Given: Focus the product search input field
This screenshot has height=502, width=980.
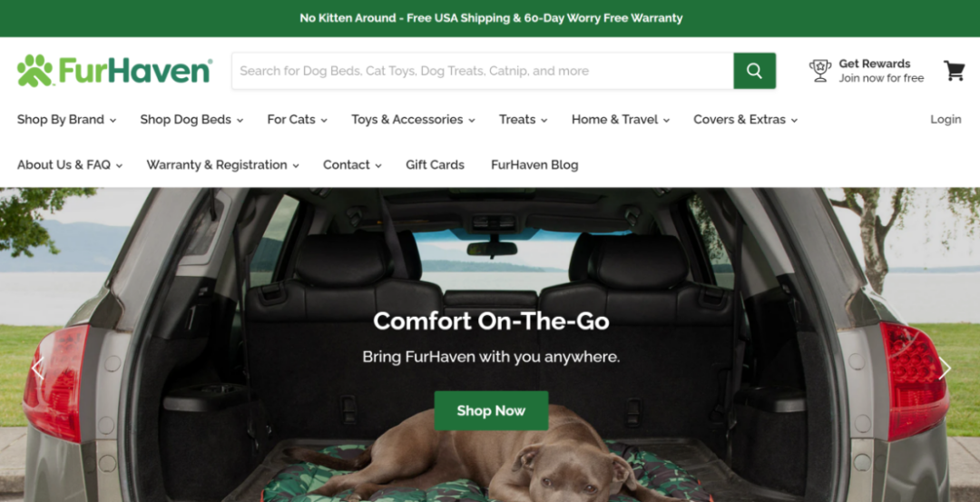Looking at the screenshot, I should pos(483,71).
